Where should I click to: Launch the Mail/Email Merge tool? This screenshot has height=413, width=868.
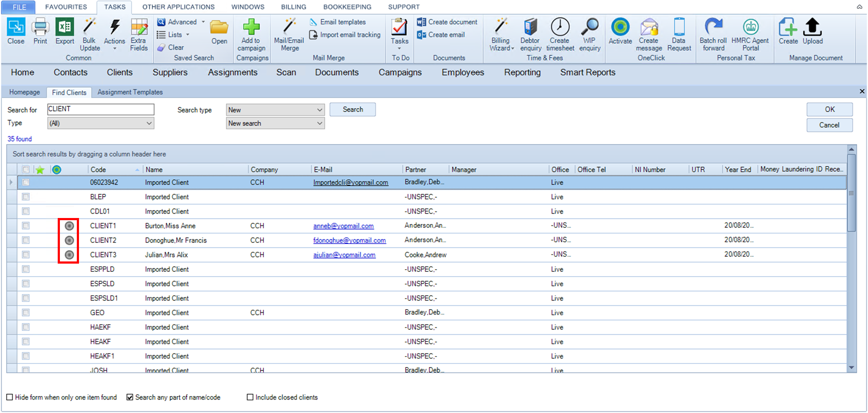tap(289, 26)
